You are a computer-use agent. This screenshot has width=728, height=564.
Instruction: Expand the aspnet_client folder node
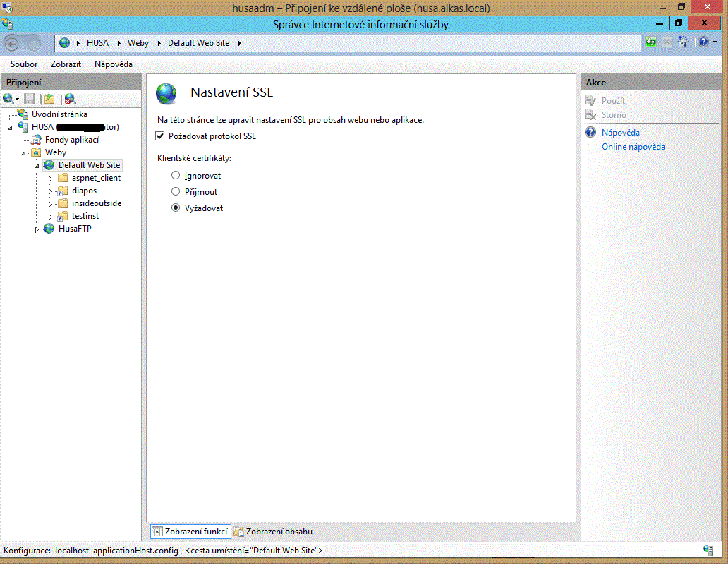[50, 179]
